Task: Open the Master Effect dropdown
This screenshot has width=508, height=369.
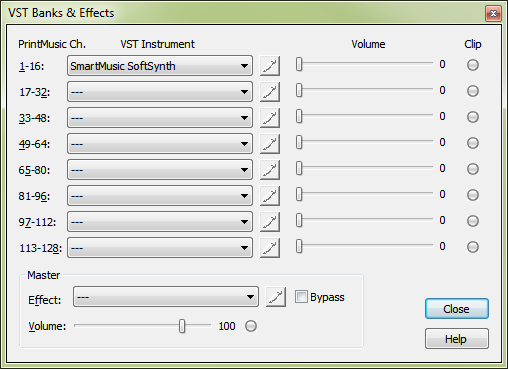Action: [166, 297]
